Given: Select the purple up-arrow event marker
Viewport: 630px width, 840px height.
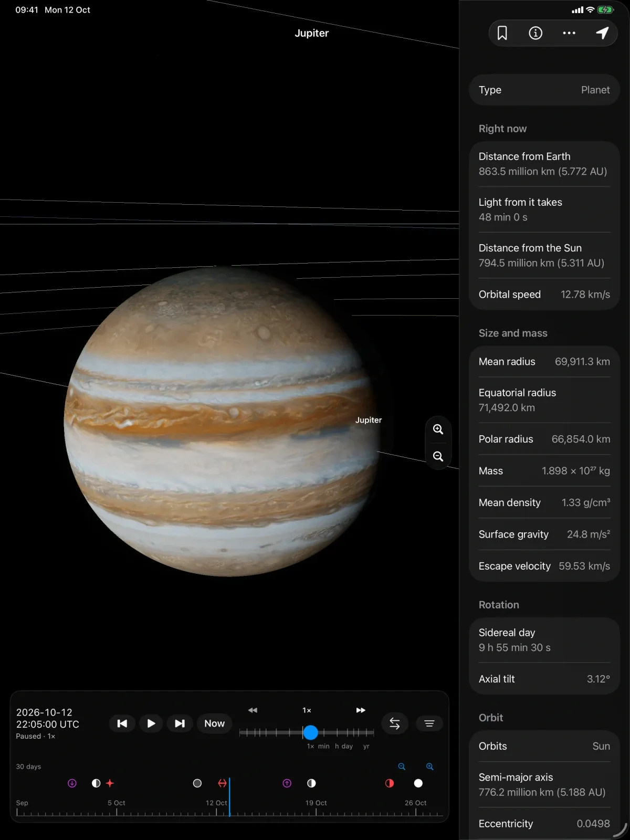Looking at the screenshot, I should 287,783.
